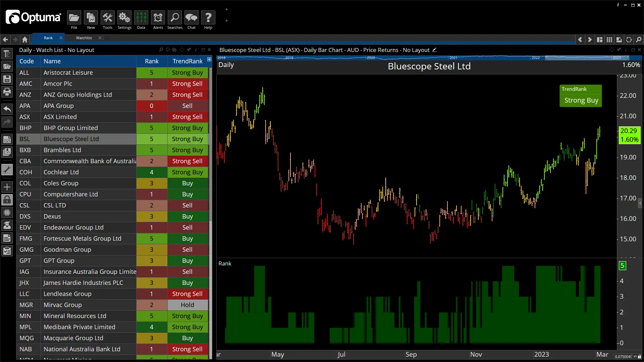Click previous page chevron in top-right toolbar
Viewport: 644px width, 362px height.
click(x=580, y=40)
